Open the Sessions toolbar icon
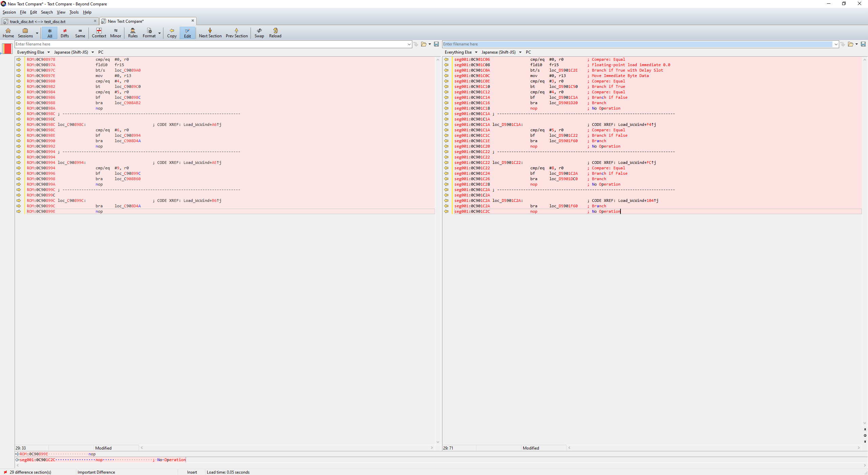The height and width of the screenshot is (475, 868). pos(25,33)
